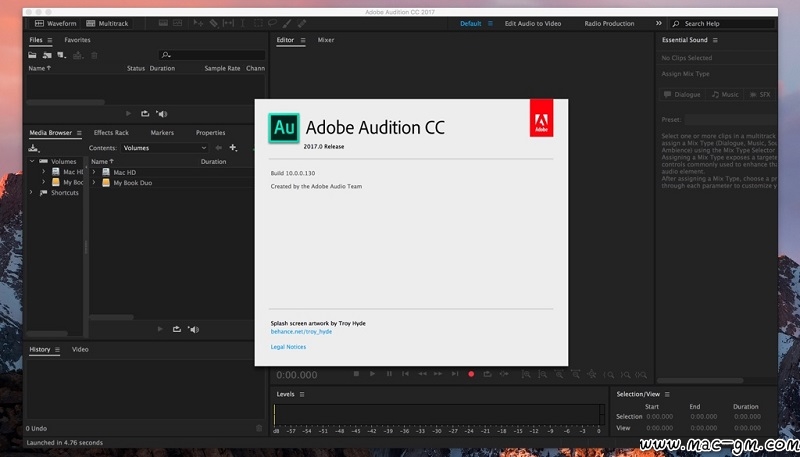This screenshot has height=457, width=800.
Task: Select the Move tool in the toolbar
Action: 198,23
